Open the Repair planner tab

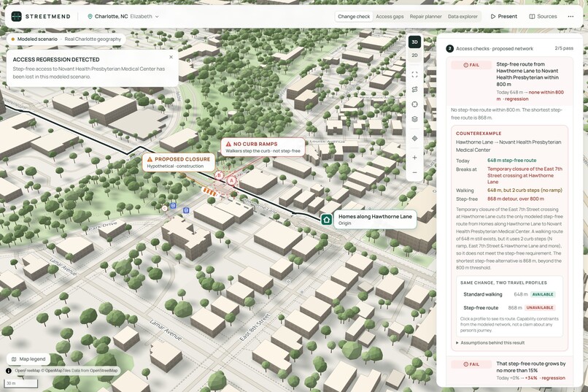click(x=425, y=17)
